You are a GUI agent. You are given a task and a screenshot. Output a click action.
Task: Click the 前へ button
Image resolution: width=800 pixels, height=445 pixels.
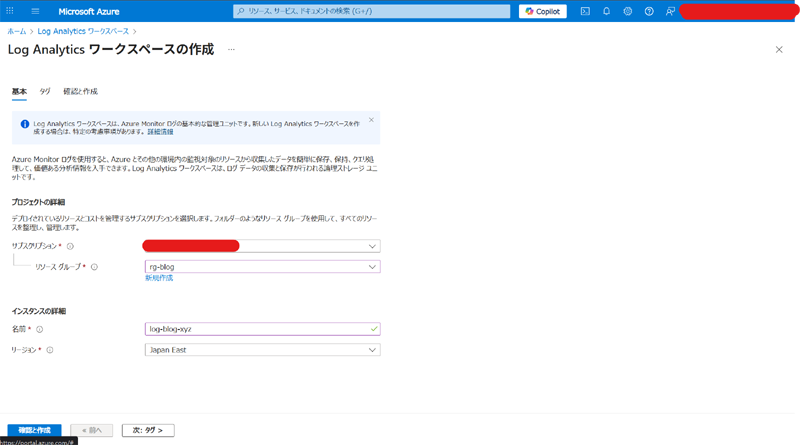click(91, 430)
